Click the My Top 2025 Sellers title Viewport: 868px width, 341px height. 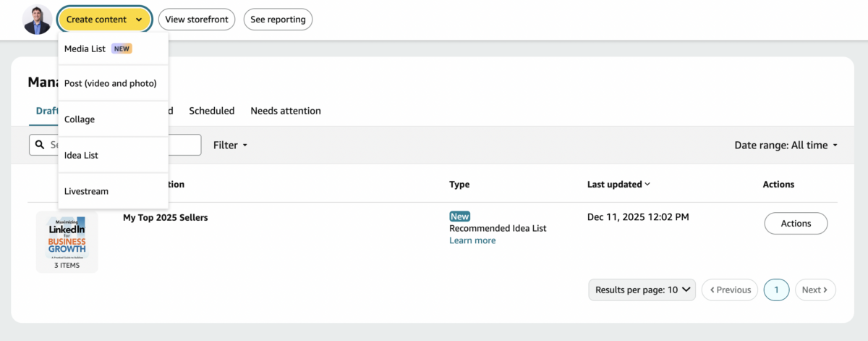[166, 217]
